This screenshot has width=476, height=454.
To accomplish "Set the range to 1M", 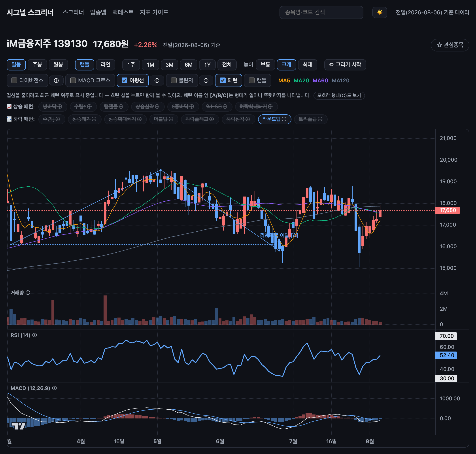I will click(150, 65).
